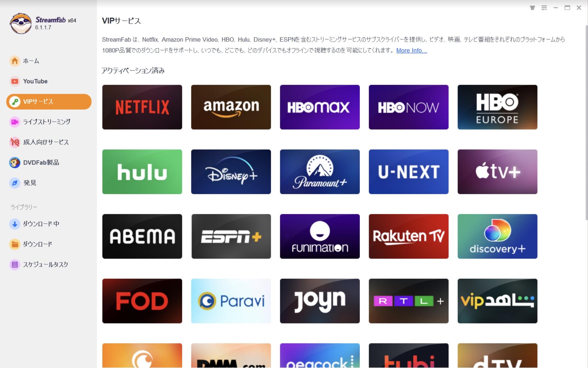Choose the RTL+ tile

tap(409, 301)
